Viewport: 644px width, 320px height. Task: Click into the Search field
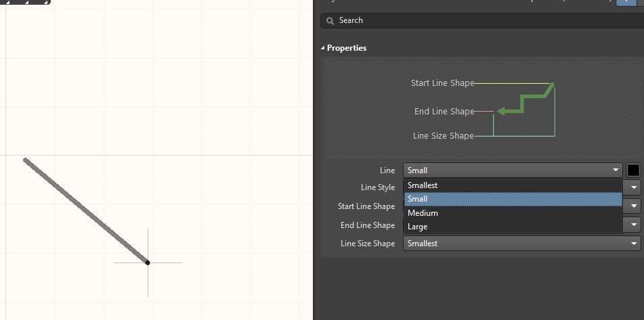point(481,20)
